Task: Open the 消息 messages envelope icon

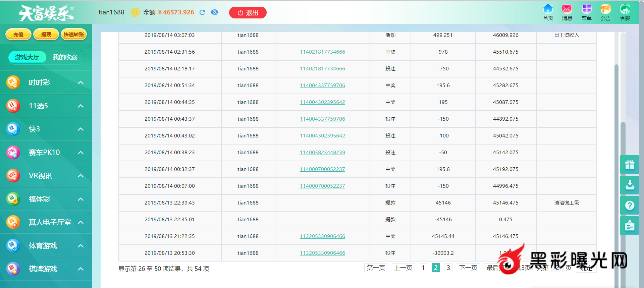Action: 567,12
